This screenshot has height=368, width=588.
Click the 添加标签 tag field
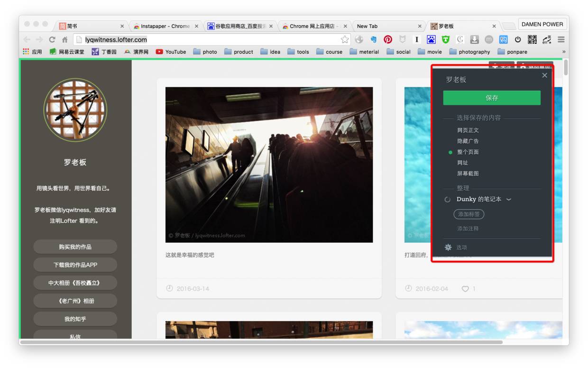click(469, 214)
